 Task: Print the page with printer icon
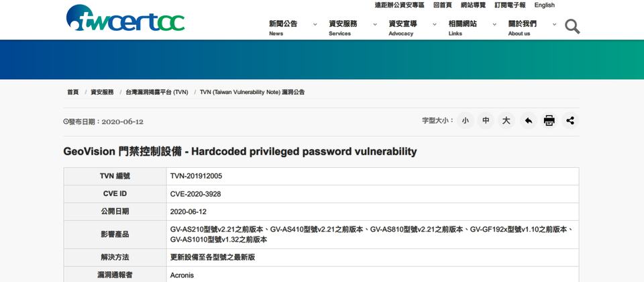(549, 121)
